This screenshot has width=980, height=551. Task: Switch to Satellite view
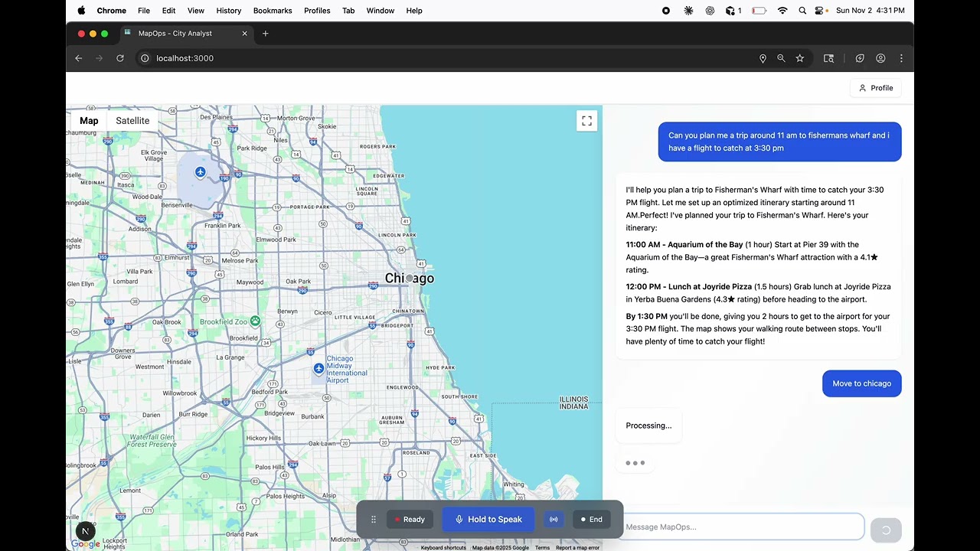(x=132, y=121)
